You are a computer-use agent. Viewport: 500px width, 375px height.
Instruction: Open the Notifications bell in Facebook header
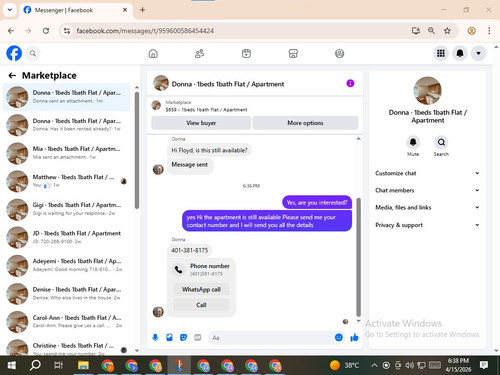[460, 53]
